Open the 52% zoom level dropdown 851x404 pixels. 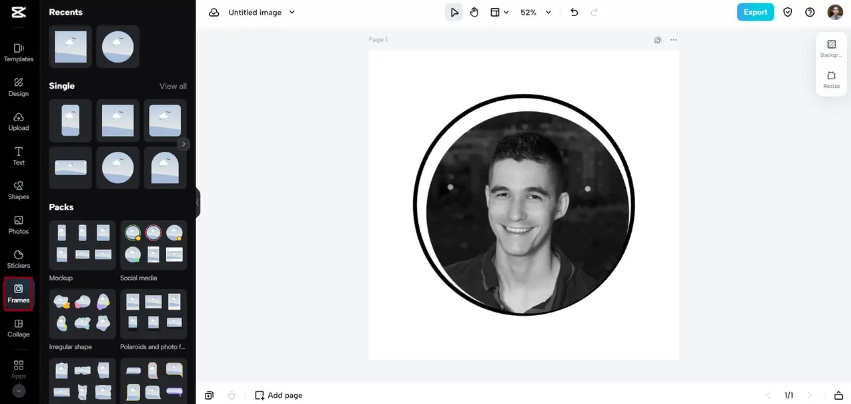(536, 12)
